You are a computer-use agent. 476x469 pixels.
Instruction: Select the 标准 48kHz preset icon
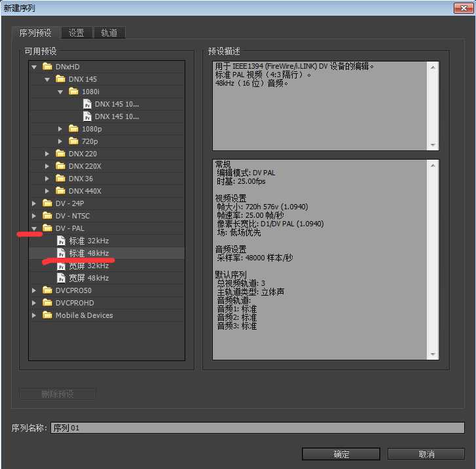click(x=61, y=253)
